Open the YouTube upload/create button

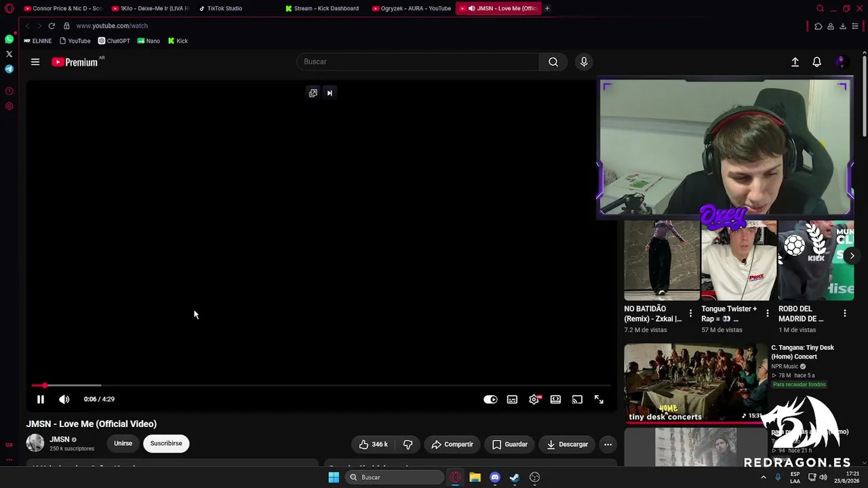click(x=795, y=62)
